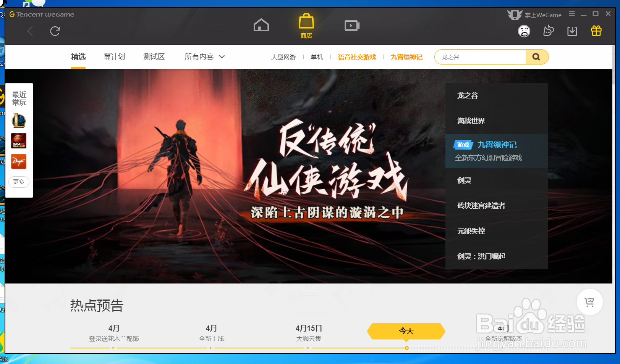Show more recent games with 更多

[x=19, y=182]
